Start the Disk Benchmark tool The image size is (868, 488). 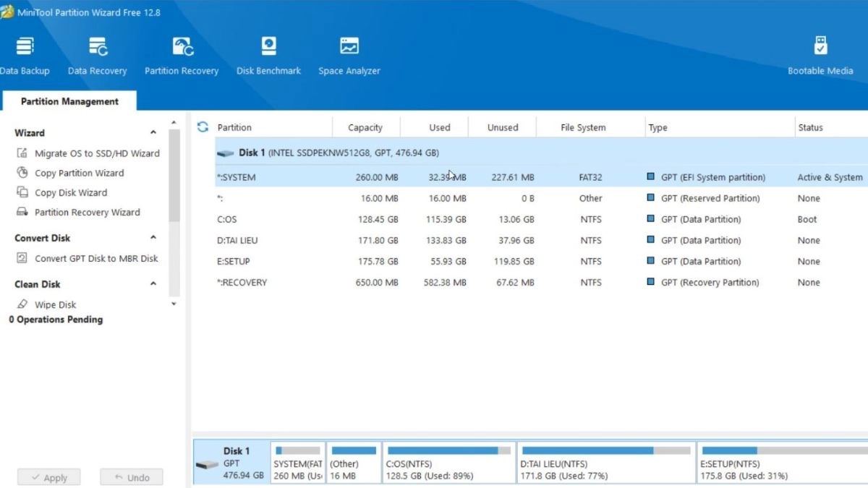pos(268,56)
